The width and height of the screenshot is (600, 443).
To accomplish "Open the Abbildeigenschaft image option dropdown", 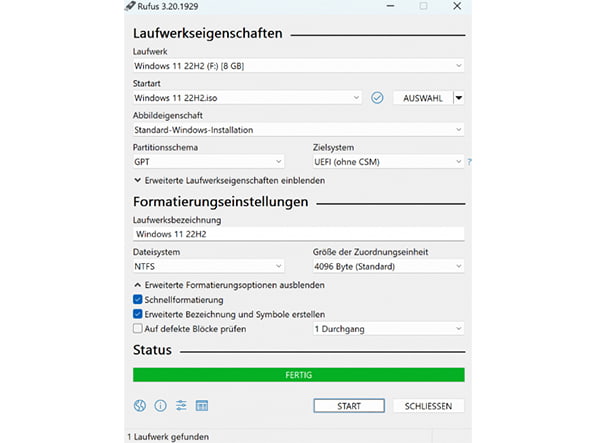I will [x=298, y=130].
